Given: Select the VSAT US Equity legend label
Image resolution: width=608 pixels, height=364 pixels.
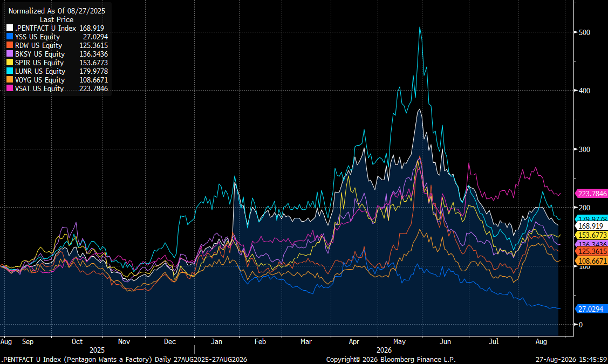Looking at the screenshot, I should pyautogui.click(x=39, y=88).
